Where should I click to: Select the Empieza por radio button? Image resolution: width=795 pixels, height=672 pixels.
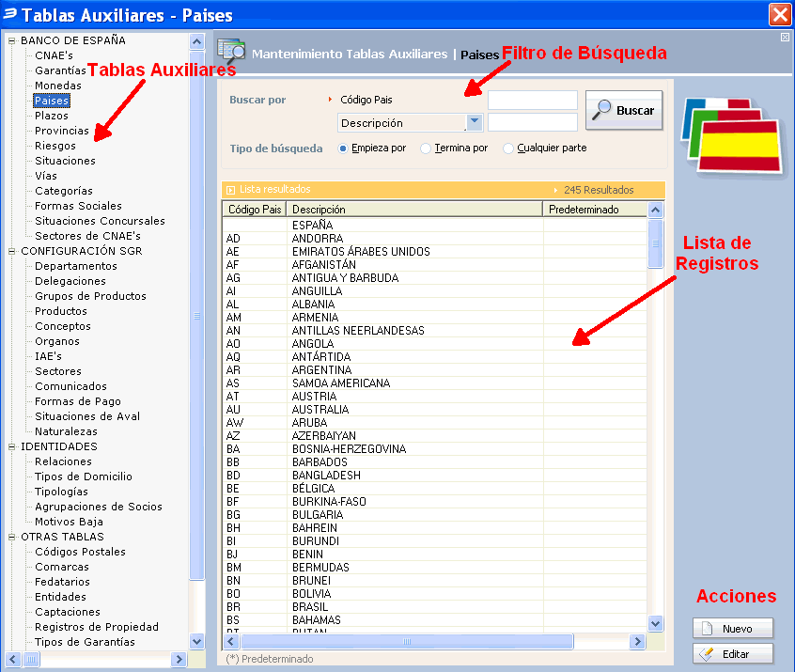tap(343, 148)
